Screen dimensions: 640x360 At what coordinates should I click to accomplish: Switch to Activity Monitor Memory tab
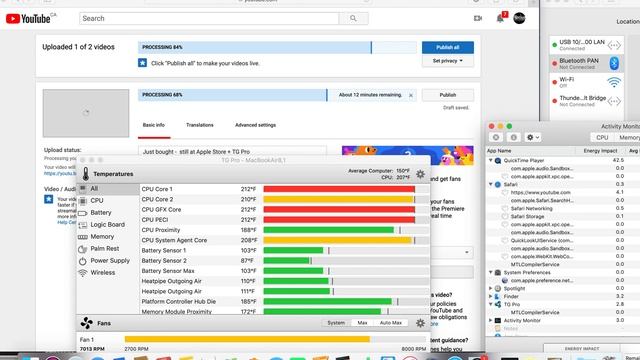[x=629, y=138]
